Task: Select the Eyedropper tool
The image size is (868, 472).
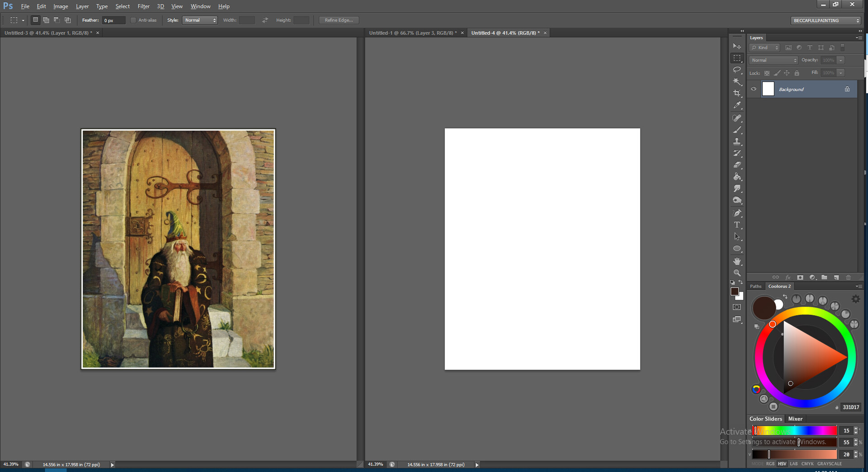Action: (737, 105)
